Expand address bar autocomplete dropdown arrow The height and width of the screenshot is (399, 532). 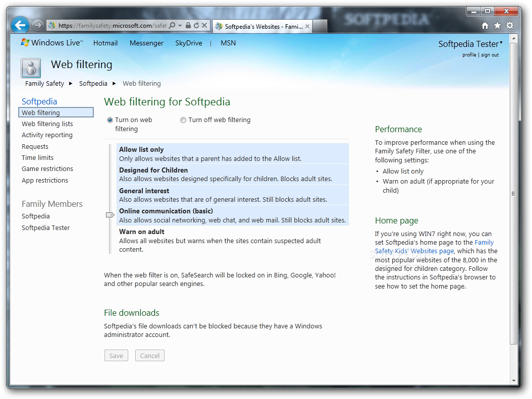tap(180, 25)
